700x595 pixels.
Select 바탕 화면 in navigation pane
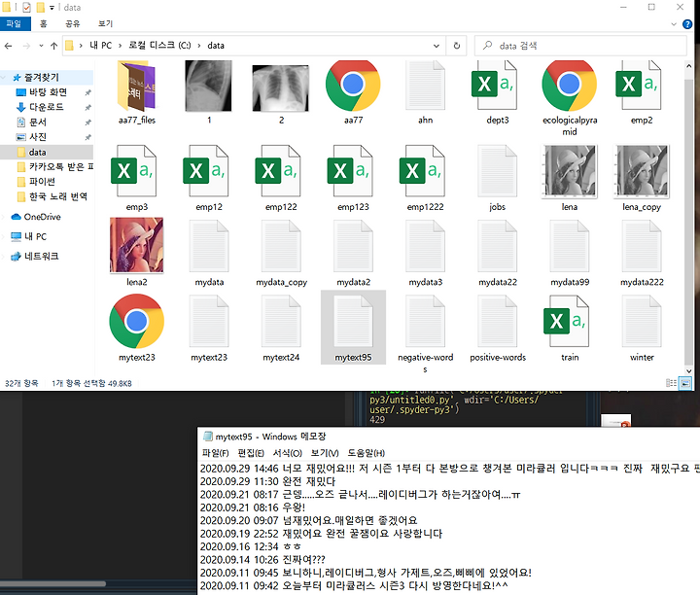(x=49, y=92)
